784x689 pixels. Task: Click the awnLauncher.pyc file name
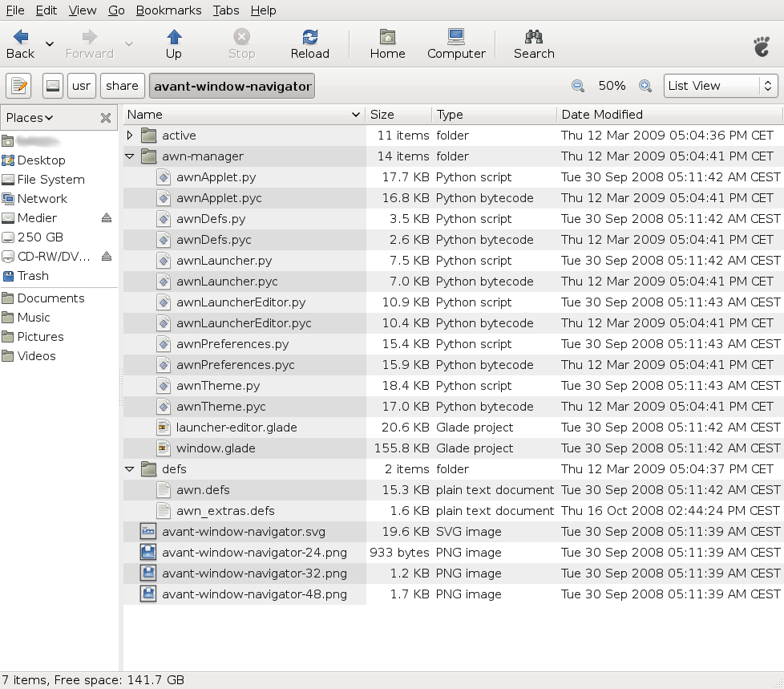227,282
